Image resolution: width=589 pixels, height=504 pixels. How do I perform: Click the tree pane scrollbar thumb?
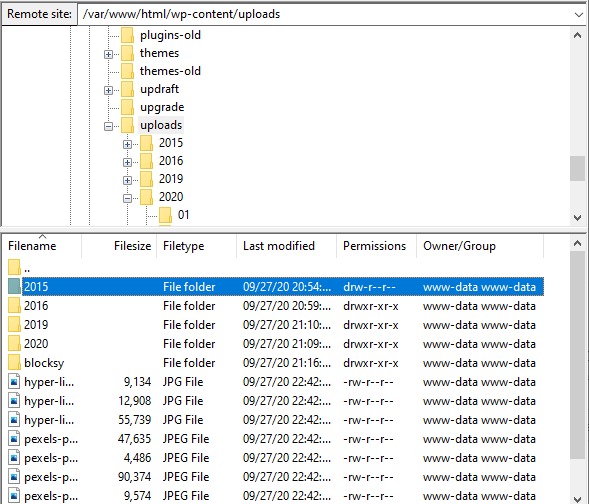click(577, 169)
